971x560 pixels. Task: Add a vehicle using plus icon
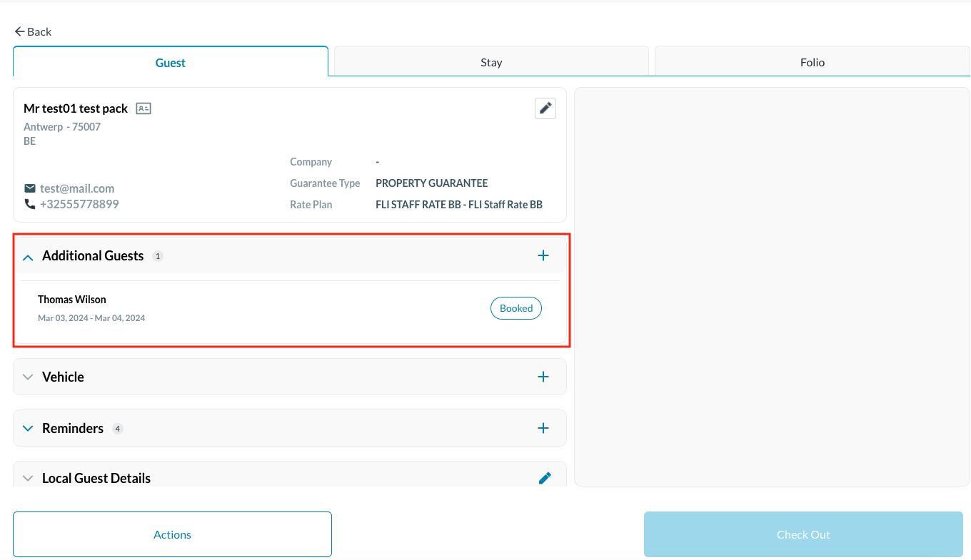point(543,377)
